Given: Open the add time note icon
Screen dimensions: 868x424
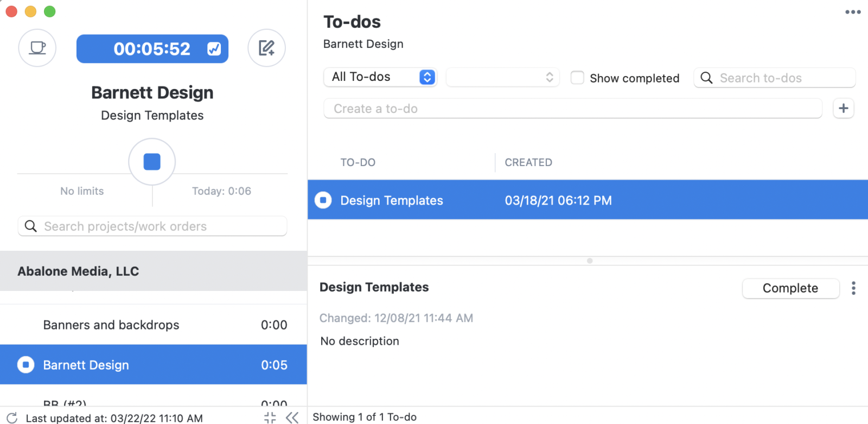Looking at the screenshot, I should point(266,48).
